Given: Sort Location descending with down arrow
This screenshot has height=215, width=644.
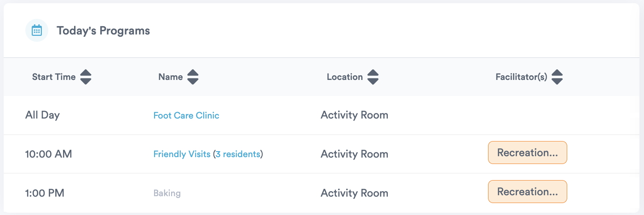Looking at the screenshot, I should coord(373,81).
